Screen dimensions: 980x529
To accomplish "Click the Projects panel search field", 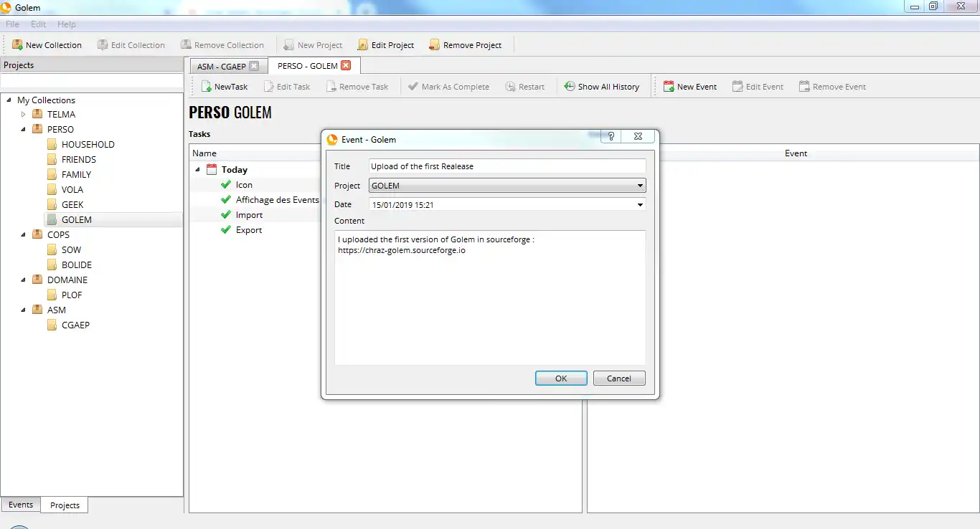I will point(92,81).
